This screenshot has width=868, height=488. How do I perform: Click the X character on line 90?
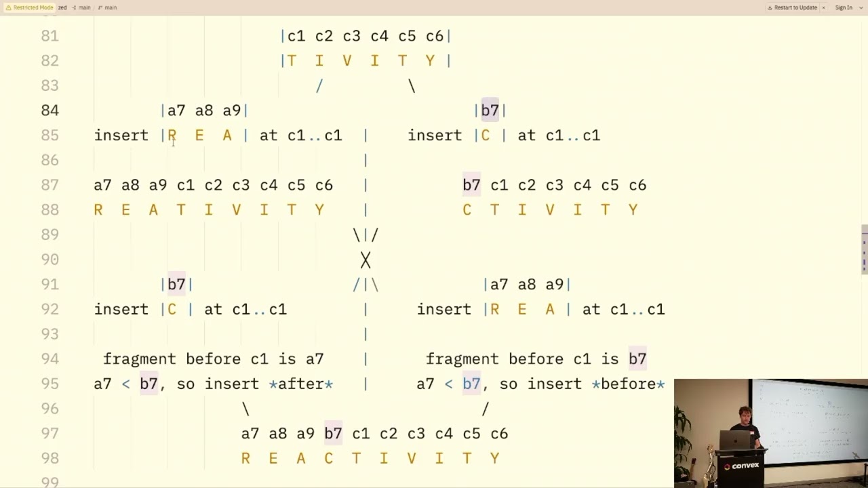coord(366,260)
